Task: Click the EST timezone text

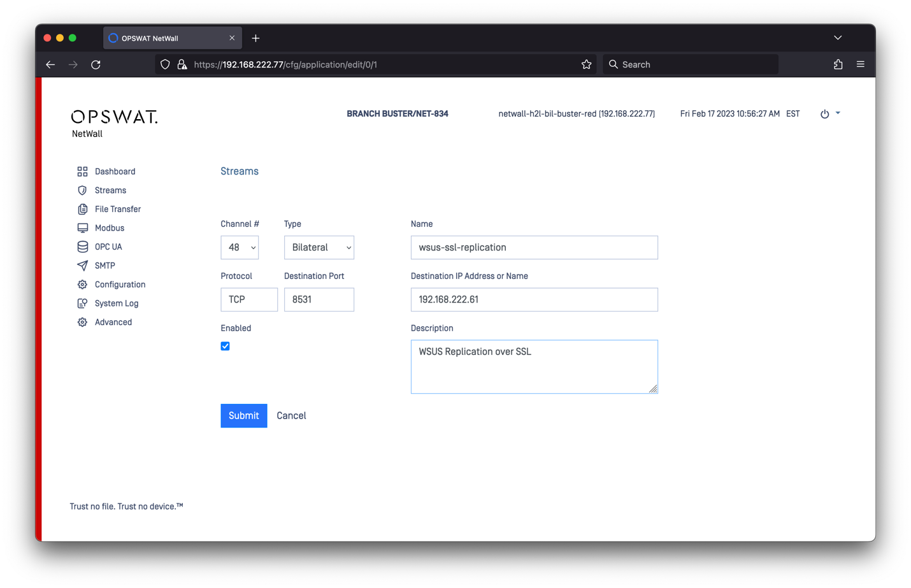Action: pyautogui.click(x=793, y=114)
